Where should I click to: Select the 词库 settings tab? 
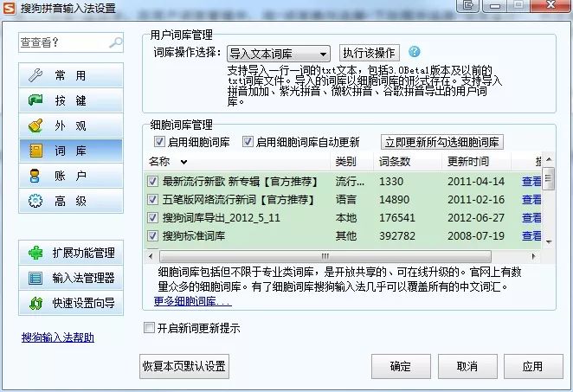(x=71, y=151)
